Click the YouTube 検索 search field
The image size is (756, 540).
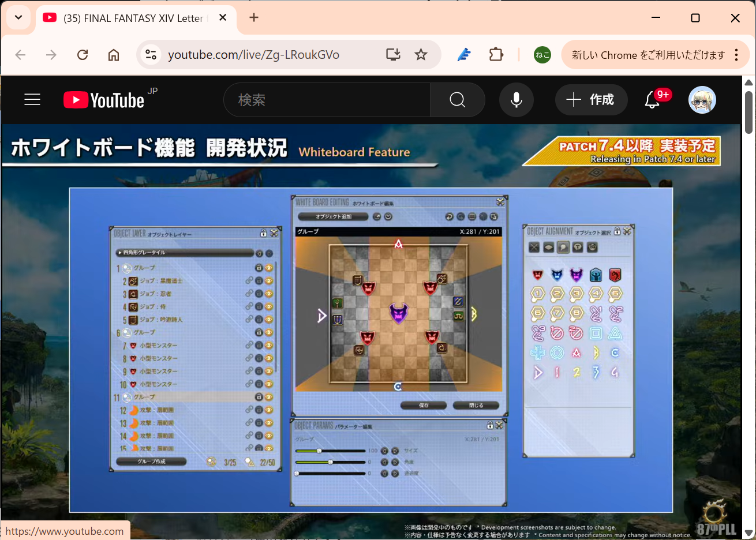pyautogui.click(x=327, y=100)
